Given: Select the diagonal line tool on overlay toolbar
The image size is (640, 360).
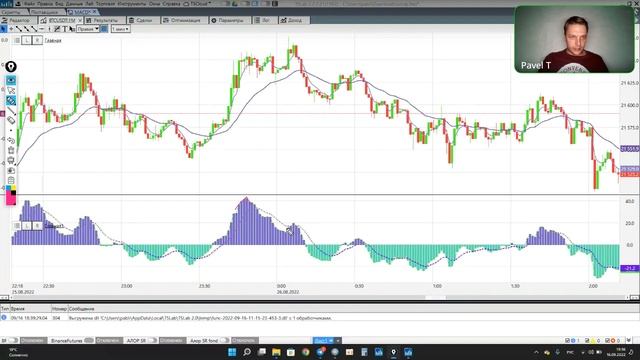Looking at the screenshot, I should tap(11, 111).
